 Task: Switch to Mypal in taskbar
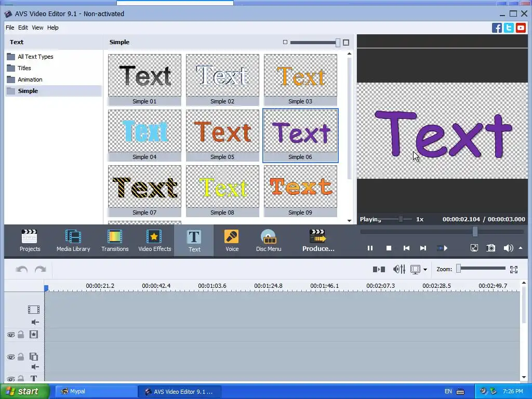(96, 391)
